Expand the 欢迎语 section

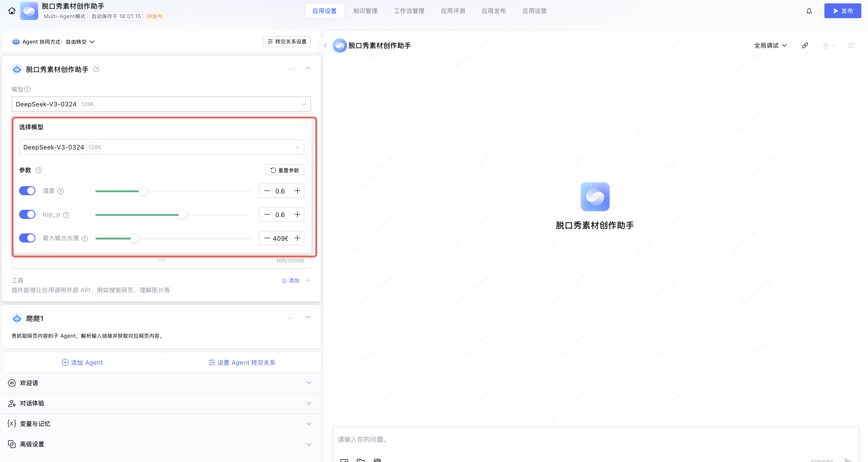(x=309, y=383)
